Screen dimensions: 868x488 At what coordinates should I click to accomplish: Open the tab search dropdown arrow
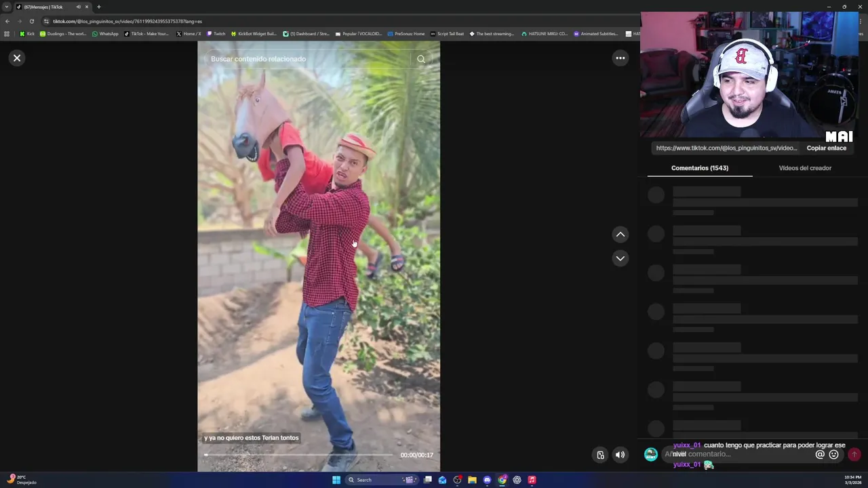click(7, 7)
